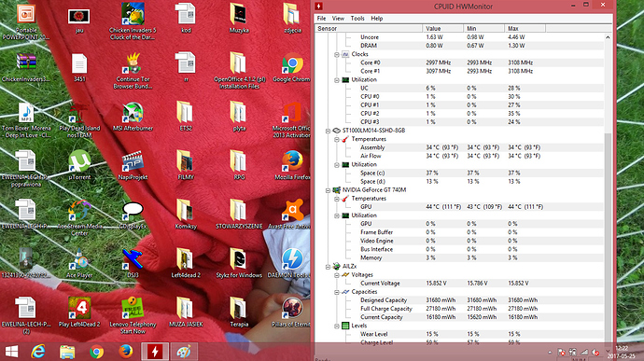Open the Chicken Invaders 5 desktop shortcut
The width and height of the screenshot is (644, 361).
click(x=133, y=21)
